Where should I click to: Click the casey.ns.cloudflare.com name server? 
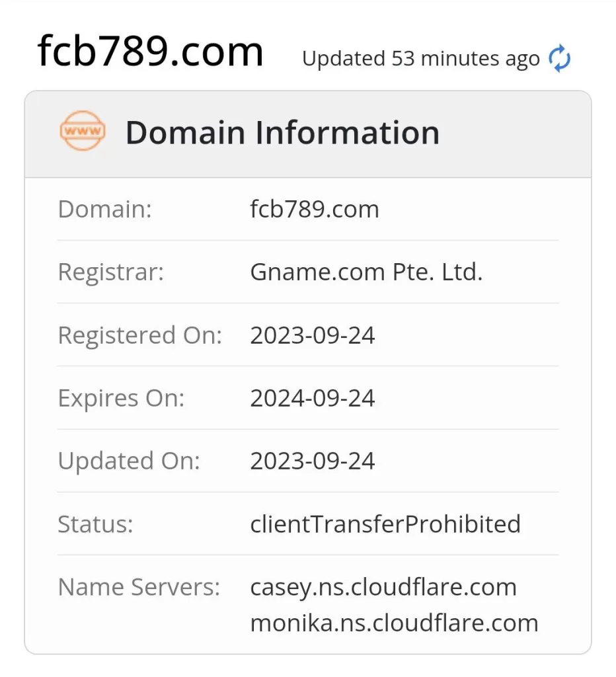383,587
